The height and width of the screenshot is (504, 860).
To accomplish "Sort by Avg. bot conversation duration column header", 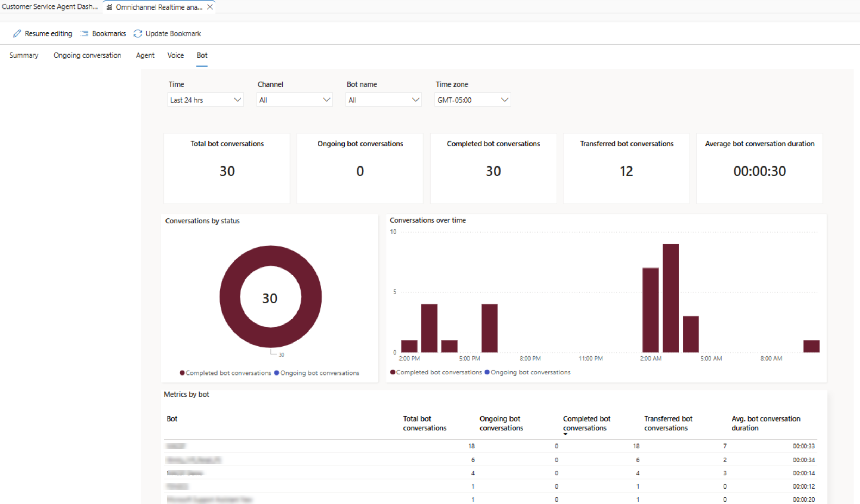I will point(766,423).
